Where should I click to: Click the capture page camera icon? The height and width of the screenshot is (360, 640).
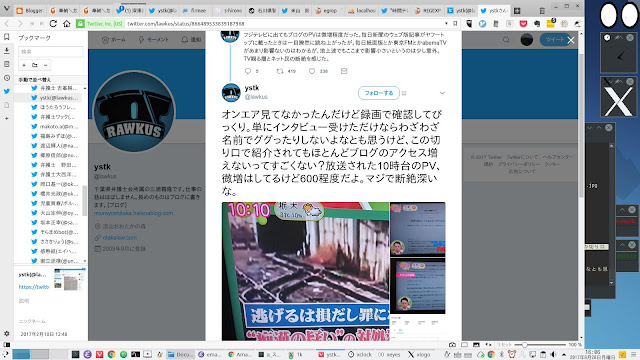point(452,345)
